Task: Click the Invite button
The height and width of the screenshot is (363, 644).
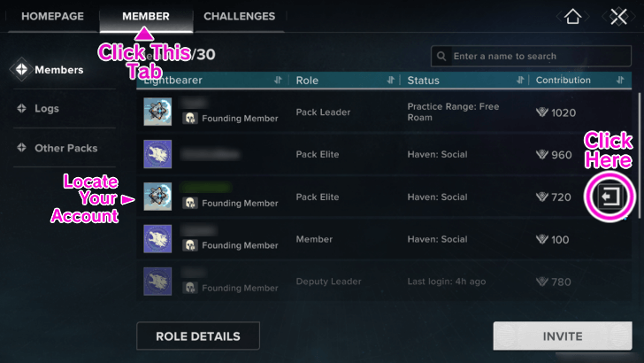Action: 563,336
